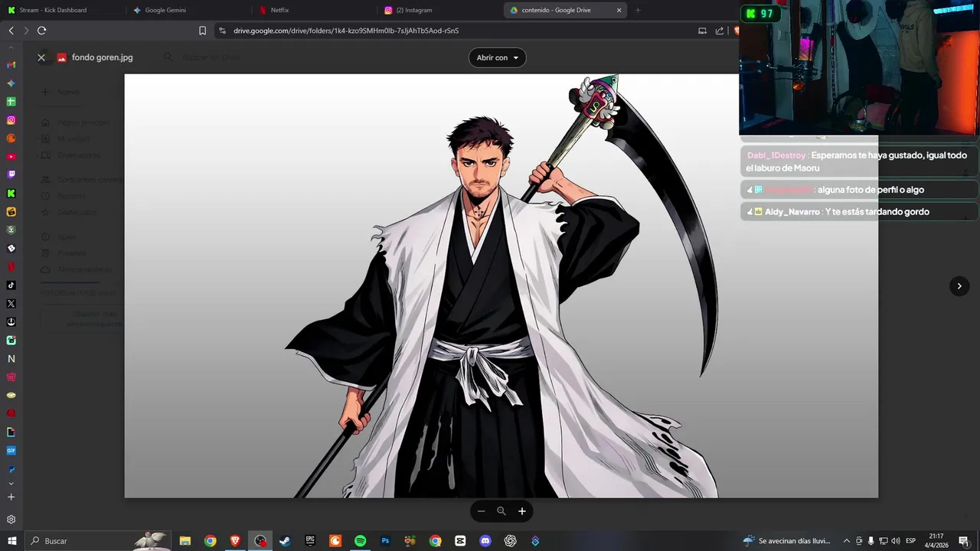Viewport: 980px width, 551px height.
Task: Open the Gemini sidebar shortcut
Action: pyautogui.click(x=11, y=83)
